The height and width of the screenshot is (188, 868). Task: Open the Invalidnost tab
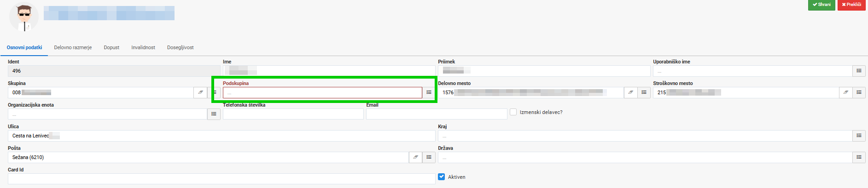click(143, 47)
